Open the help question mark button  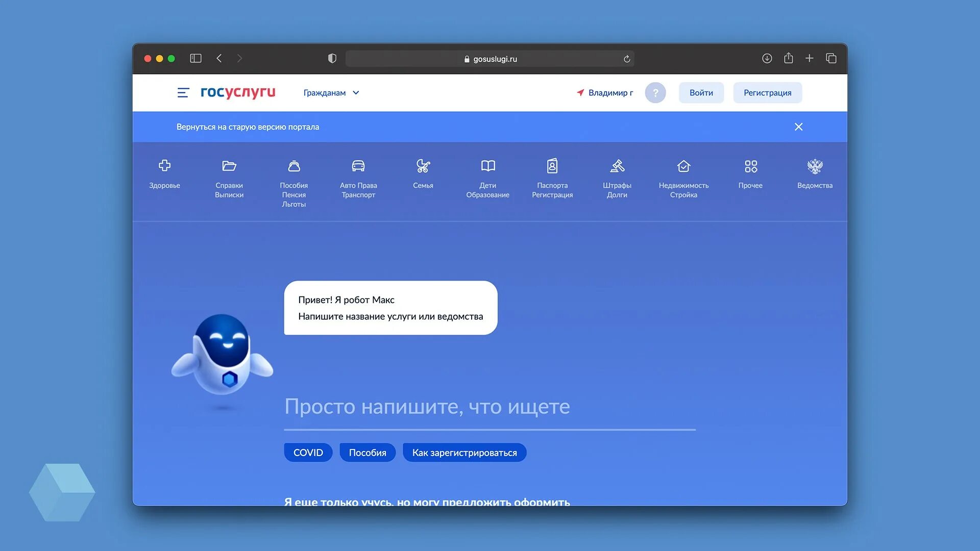[655, 93]
